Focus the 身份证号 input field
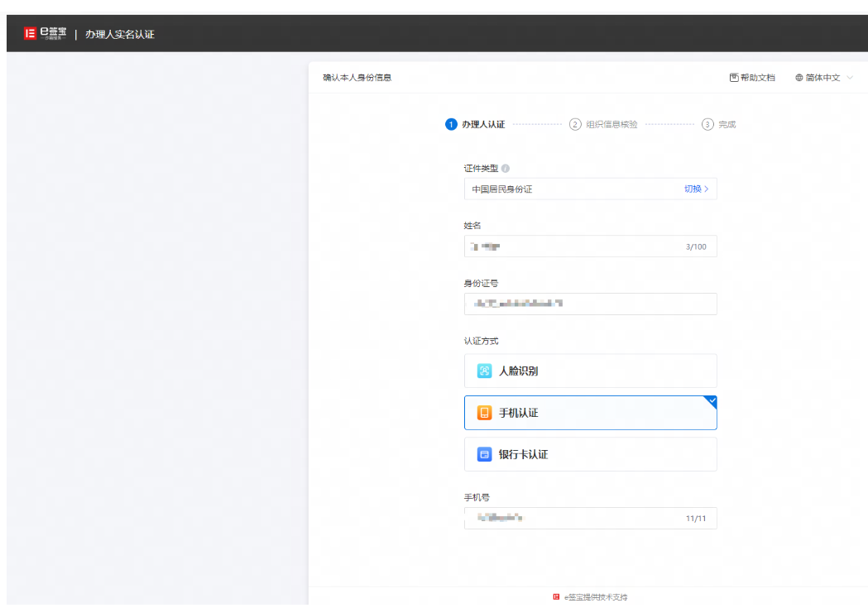868x608 pixels. click(591, 304)
